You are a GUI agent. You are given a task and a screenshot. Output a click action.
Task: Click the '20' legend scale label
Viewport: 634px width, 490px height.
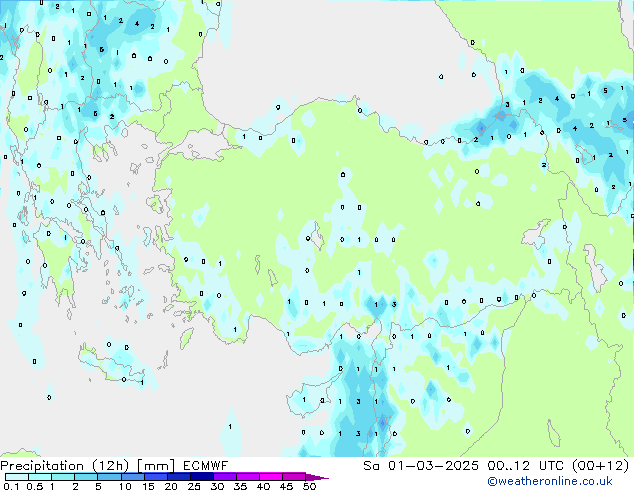[x=171, y=486]
